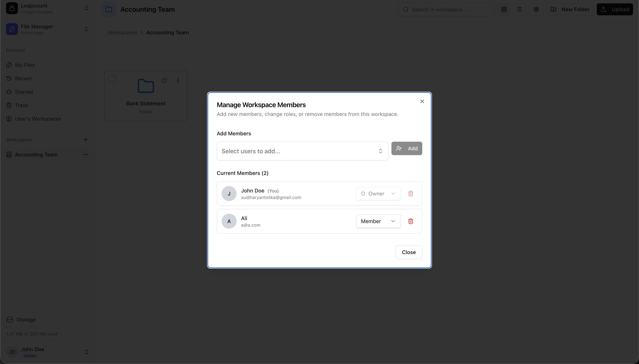Open the workspace settings gear

pyautogui.click(x=536, y=9)
